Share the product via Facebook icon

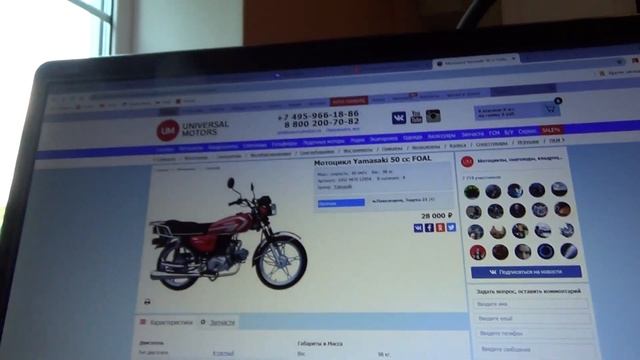[429, 227]
